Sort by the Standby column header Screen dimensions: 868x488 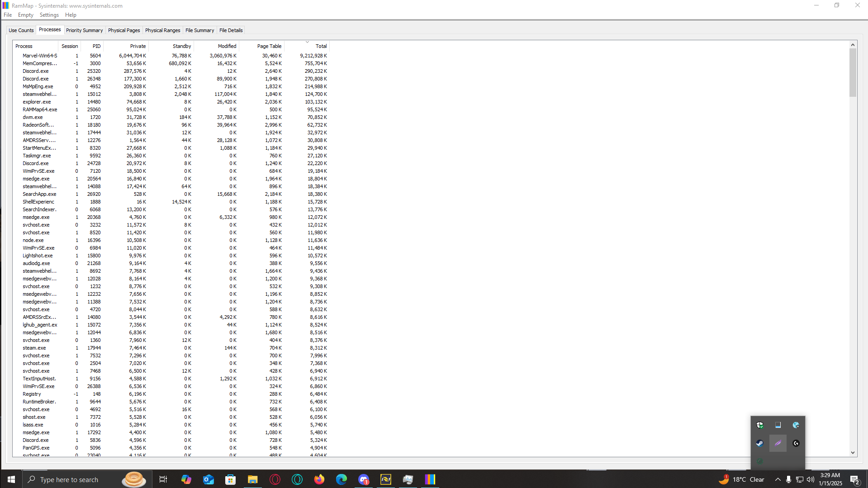coord(171,46)
